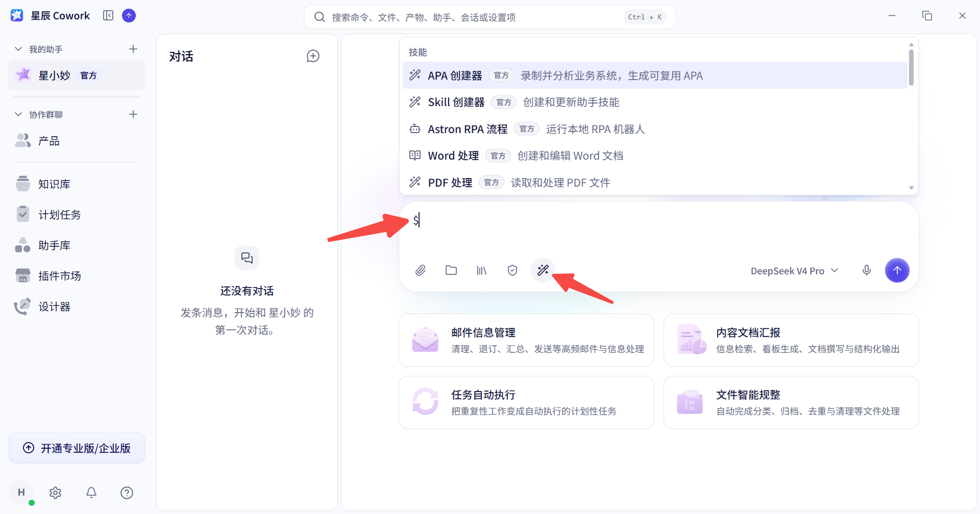Click the folder icon in input toolbar

pos(451,270)
